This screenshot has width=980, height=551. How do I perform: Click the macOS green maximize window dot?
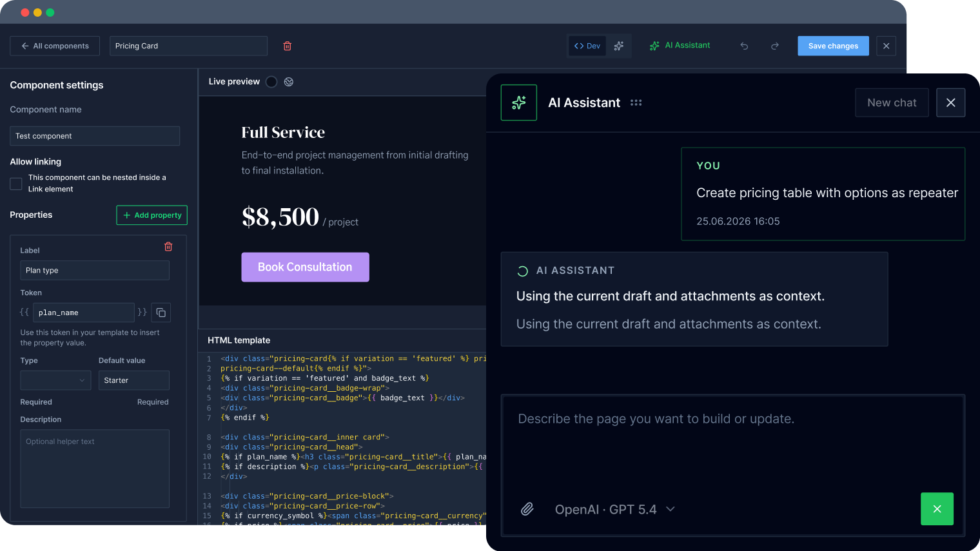pyautogui.click(x=50, y=12)
